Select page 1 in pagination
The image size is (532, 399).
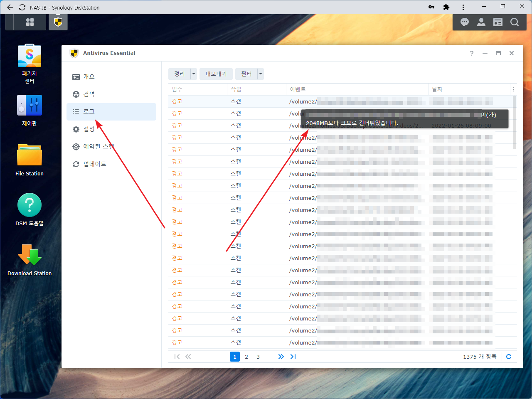[x=235, y=357]
